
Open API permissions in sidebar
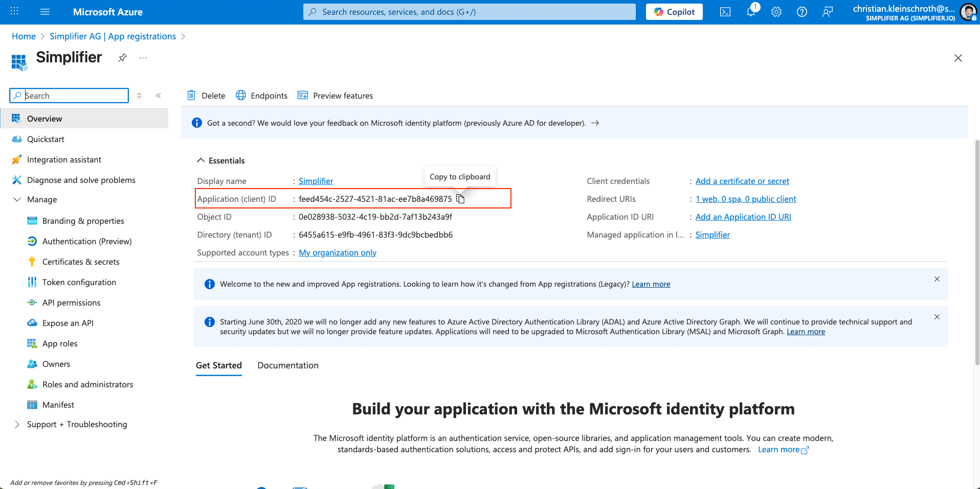tap(71, 302)
